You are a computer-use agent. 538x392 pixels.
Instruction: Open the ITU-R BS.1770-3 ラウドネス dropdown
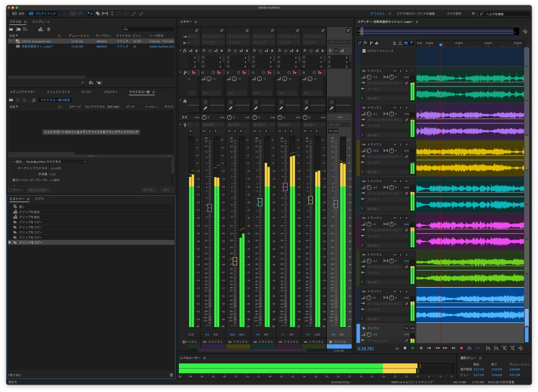pos(56,162)
